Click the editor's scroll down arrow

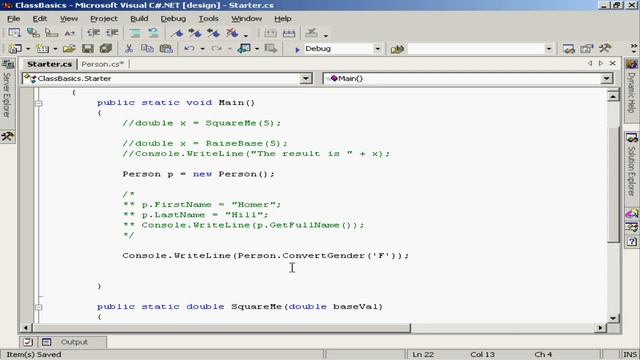tap(613, 318)
